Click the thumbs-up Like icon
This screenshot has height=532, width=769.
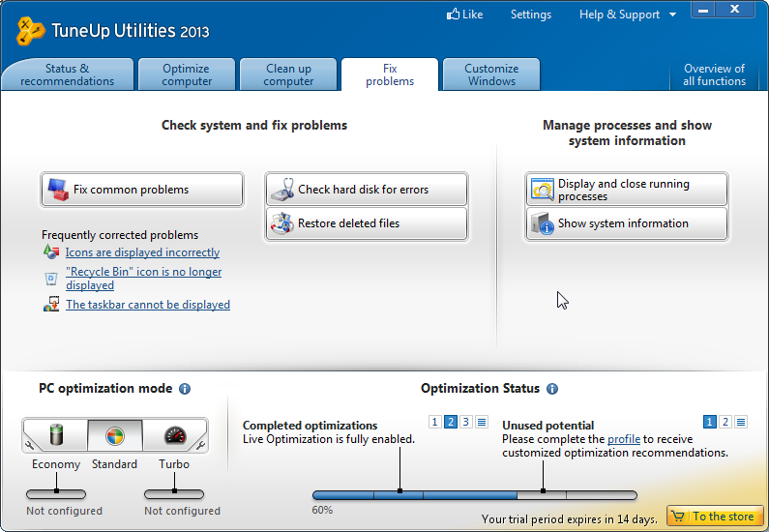click(x=453, y=15)
